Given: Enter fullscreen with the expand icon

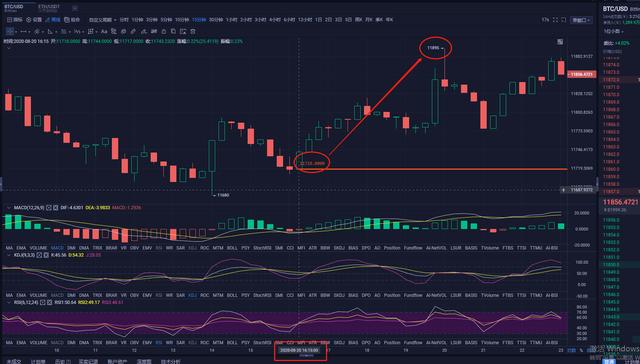Looking at the screenshot, I should point(556,20).
